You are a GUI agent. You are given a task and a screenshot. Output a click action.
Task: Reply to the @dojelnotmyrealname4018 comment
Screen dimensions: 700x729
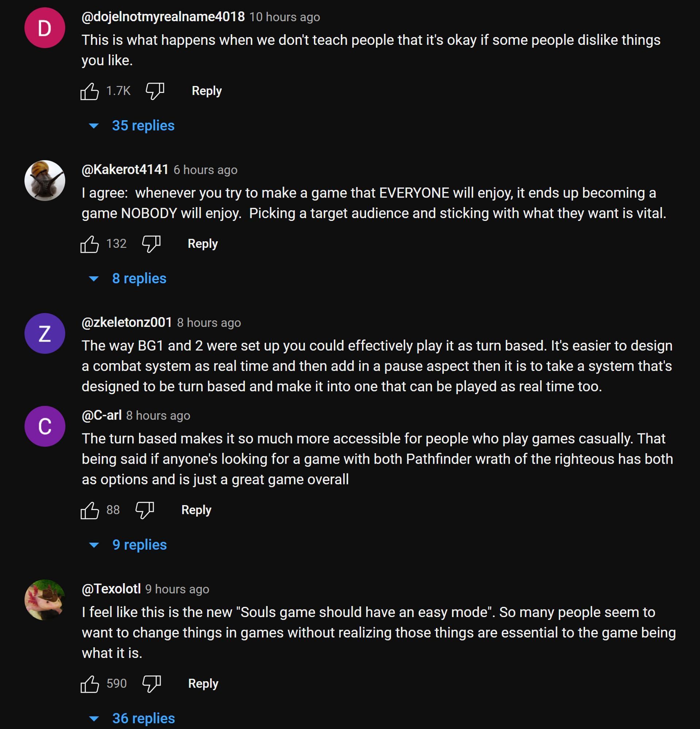point(206,91)
